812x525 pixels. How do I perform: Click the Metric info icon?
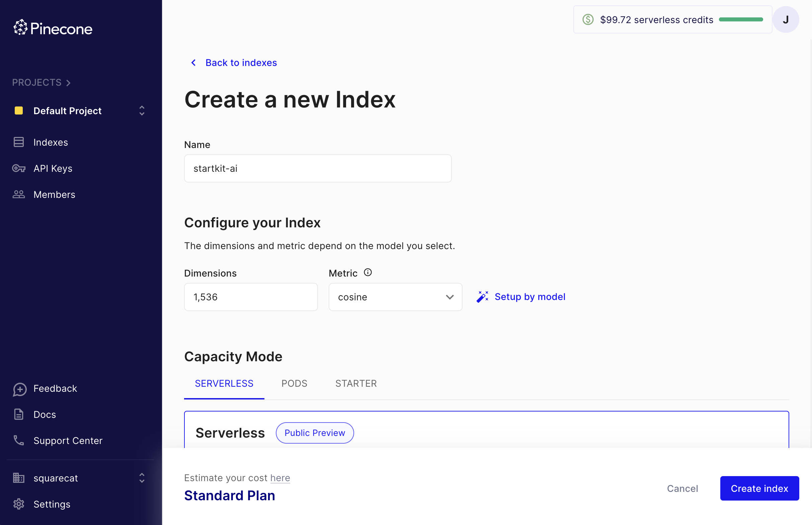(368, 273)
